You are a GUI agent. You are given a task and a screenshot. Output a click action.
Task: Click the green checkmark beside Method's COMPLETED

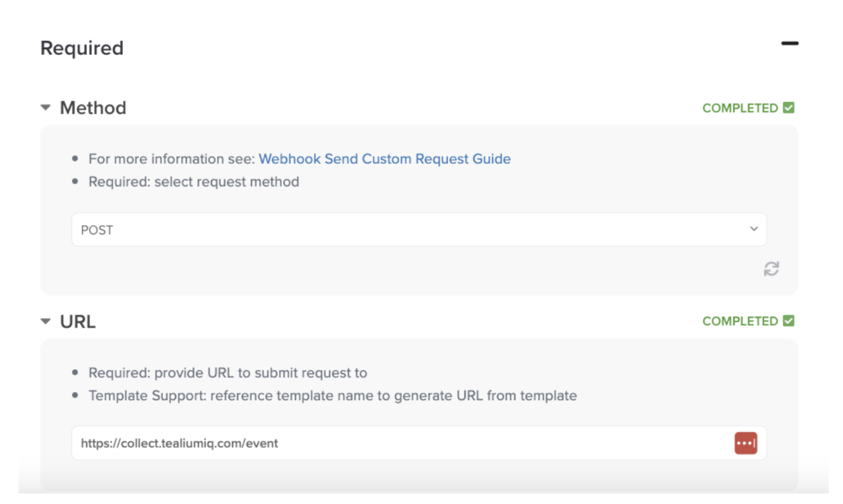[x=789, y=108]
